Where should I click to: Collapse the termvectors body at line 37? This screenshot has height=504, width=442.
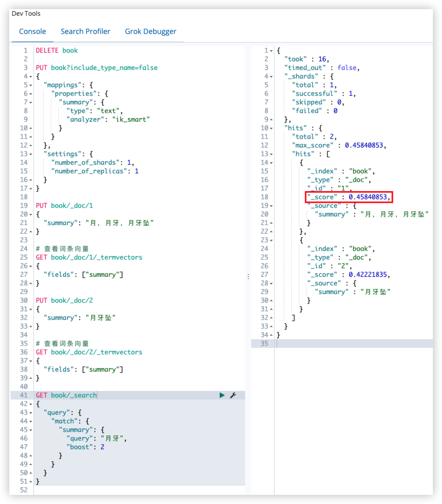pos(31,361)
